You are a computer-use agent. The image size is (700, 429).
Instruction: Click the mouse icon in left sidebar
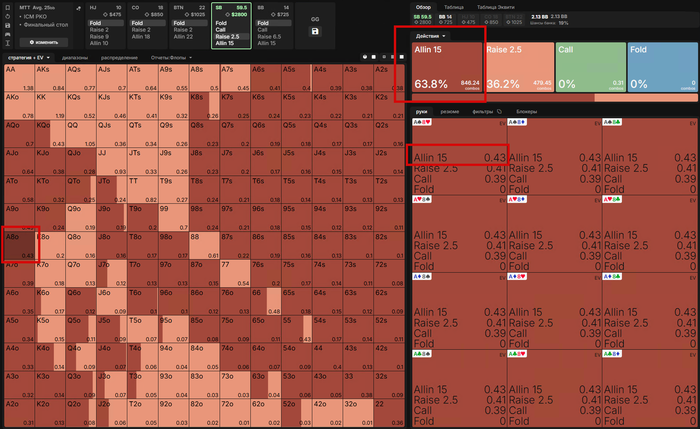8,17
